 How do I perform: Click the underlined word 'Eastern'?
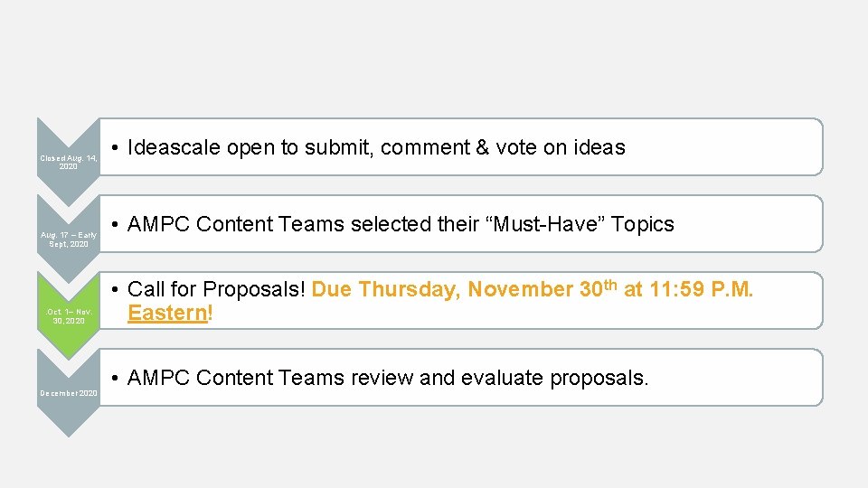[168, 314]
